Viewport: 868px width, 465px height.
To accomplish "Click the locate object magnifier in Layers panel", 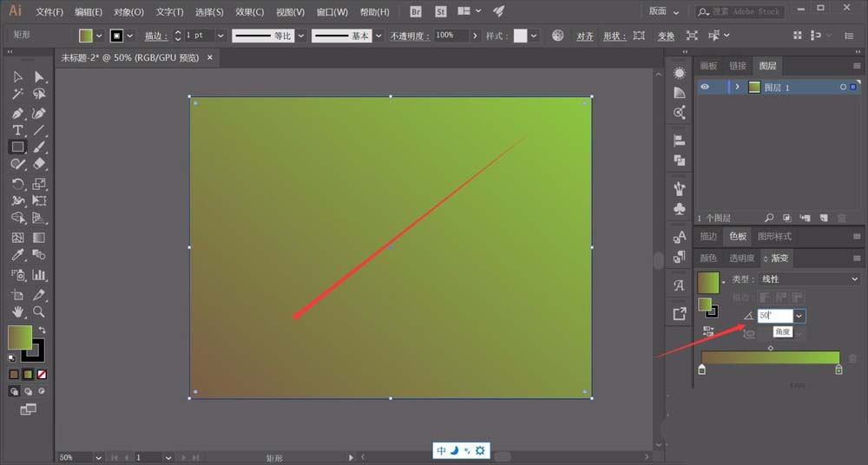I will point(769,218).
